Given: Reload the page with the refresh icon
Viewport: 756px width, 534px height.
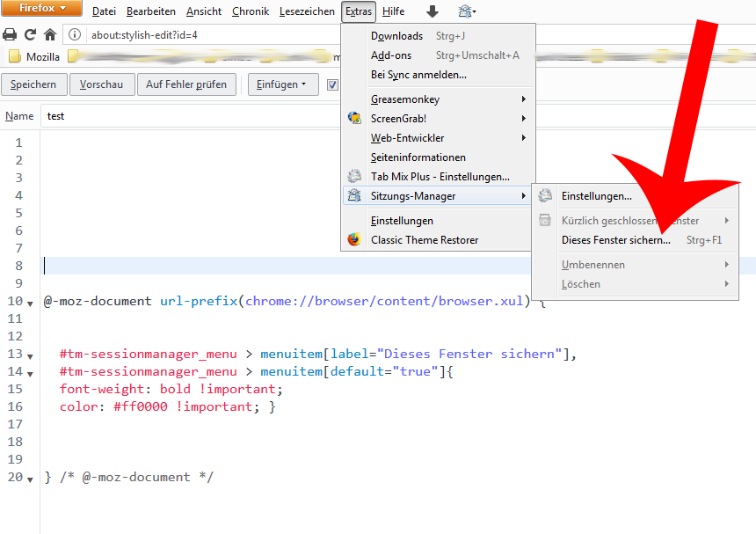Looking at the screenshot, I should [x=30, y=35].
